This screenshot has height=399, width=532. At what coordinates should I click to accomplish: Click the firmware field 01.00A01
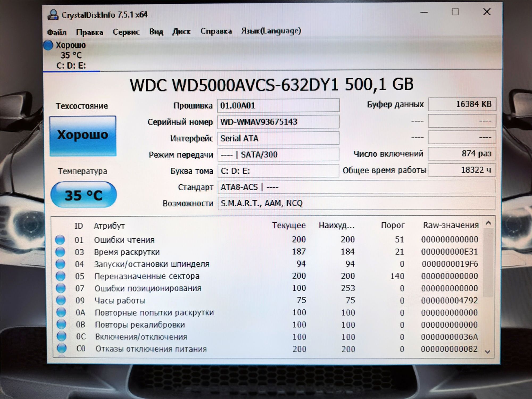coord(278,105)
